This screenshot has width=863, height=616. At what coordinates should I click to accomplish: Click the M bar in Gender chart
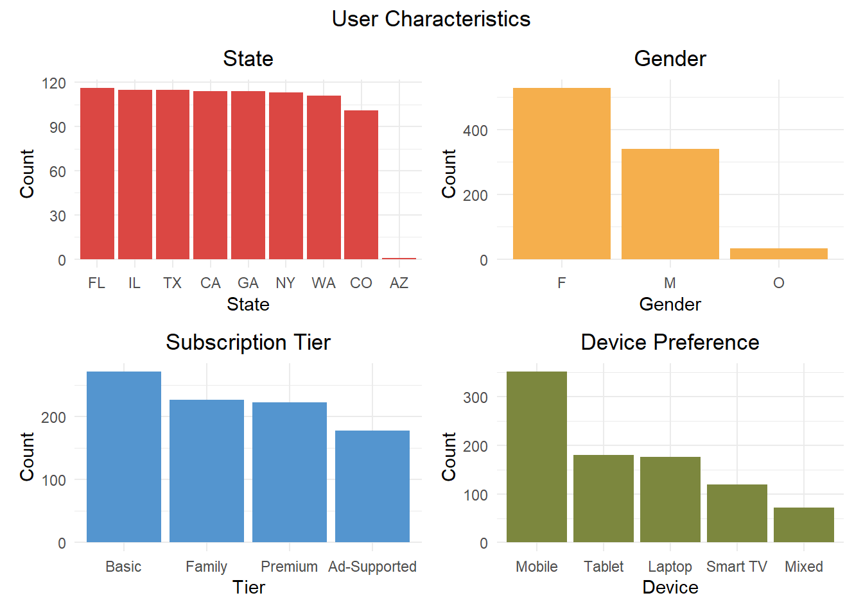[x=670, y=204]
